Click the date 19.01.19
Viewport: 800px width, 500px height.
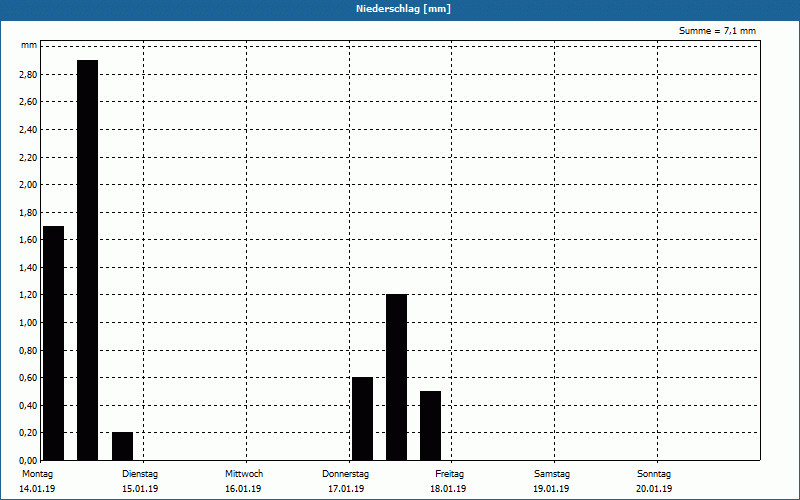click(551, 489)
